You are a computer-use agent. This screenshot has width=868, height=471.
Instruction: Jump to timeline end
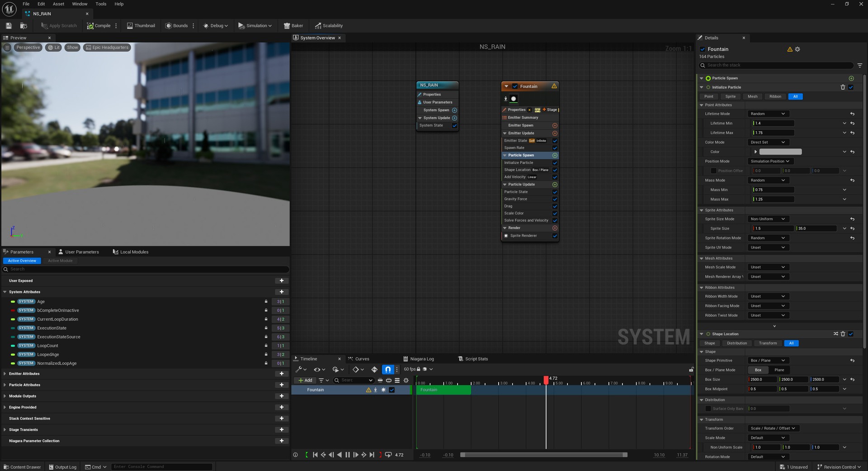372,455
